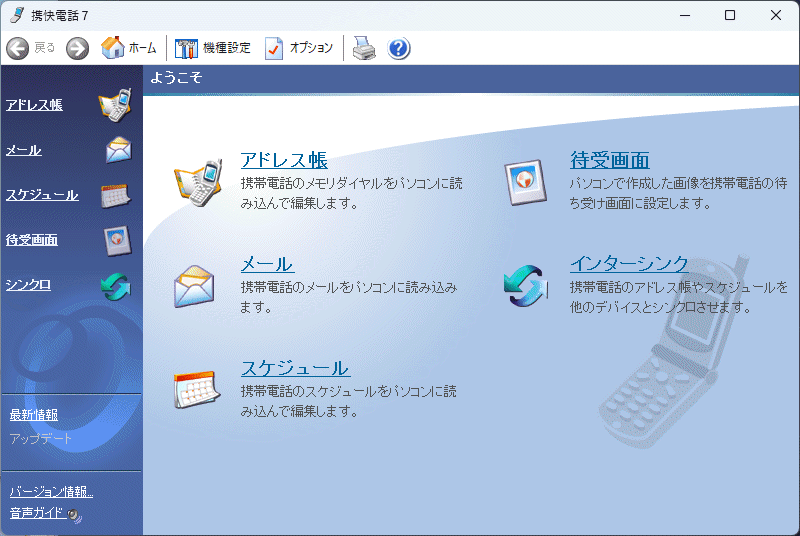Open メール link in sidebar
This screenshot has height=536, width=800.
[x=23, y=150]
